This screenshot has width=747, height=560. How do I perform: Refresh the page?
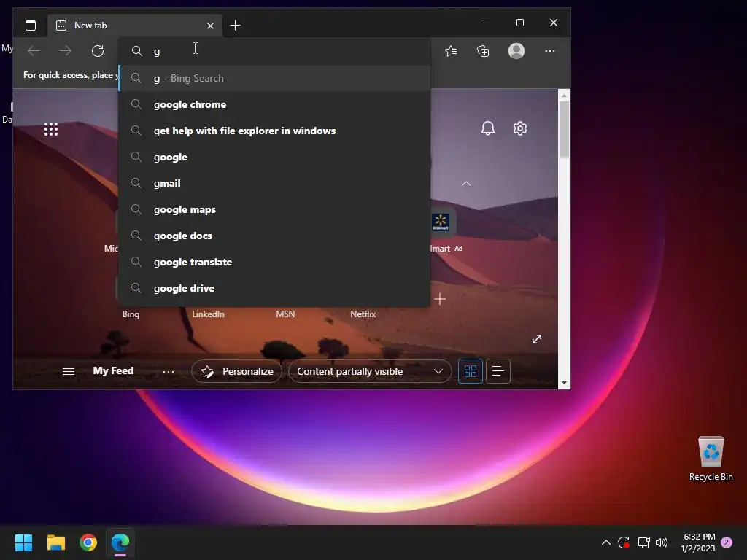coord(98,51)
